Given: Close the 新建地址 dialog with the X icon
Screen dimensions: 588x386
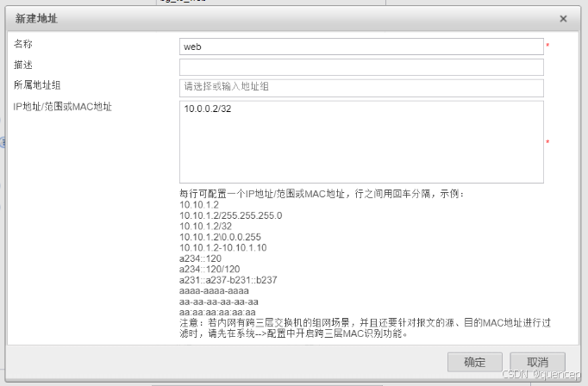Looking at the screenshot, I should click(563, 19).
